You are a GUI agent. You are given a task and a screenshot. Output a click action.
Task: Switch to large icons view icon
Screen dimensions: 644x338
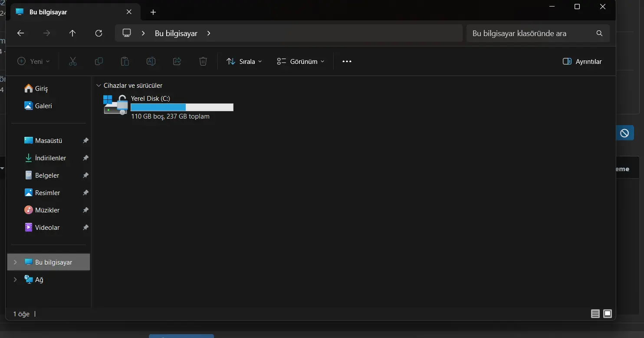tap(608, 314)
